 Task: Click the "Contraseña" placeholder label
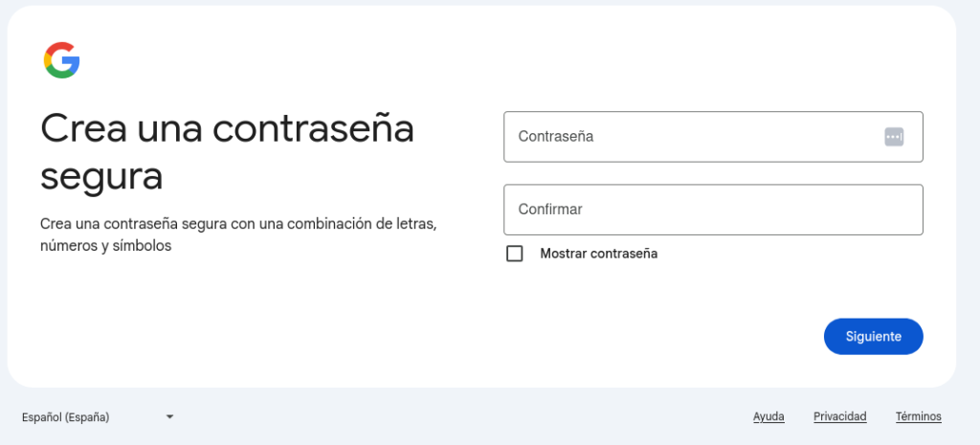[556, 137]
